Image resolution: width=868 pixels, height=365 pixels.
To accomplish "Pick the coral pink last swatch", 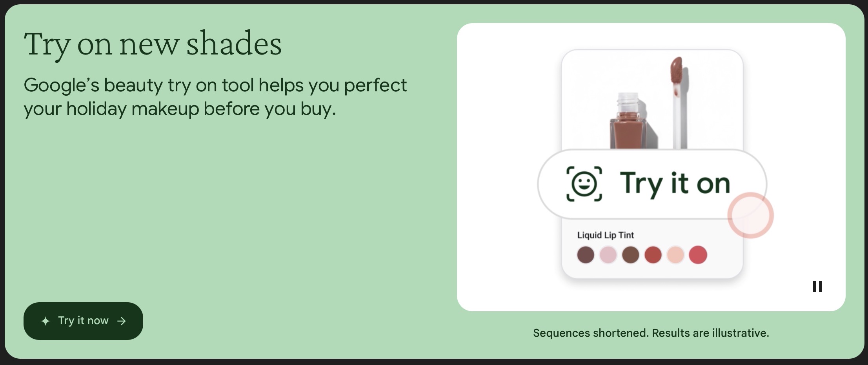I will [x=698, y=255].
